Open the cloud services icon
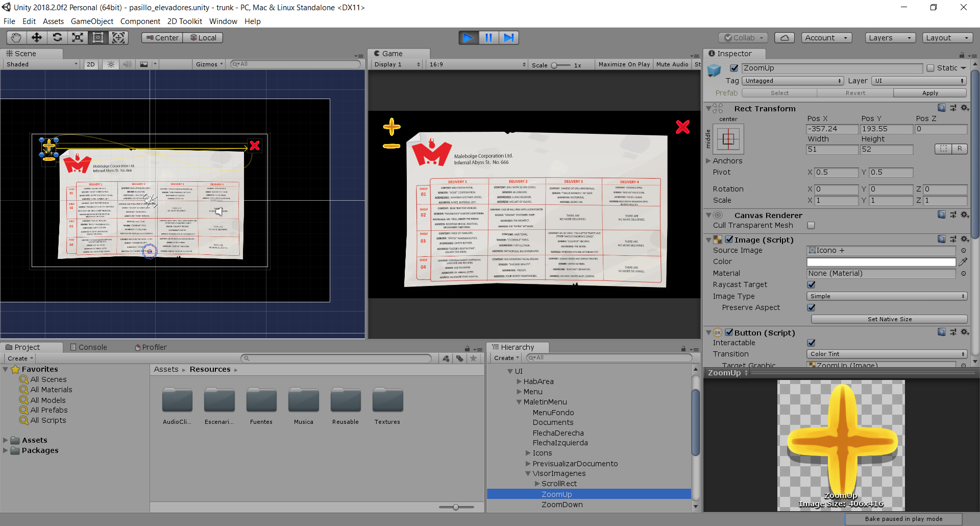This screenshot has height=526, width=980. point(785,38)
